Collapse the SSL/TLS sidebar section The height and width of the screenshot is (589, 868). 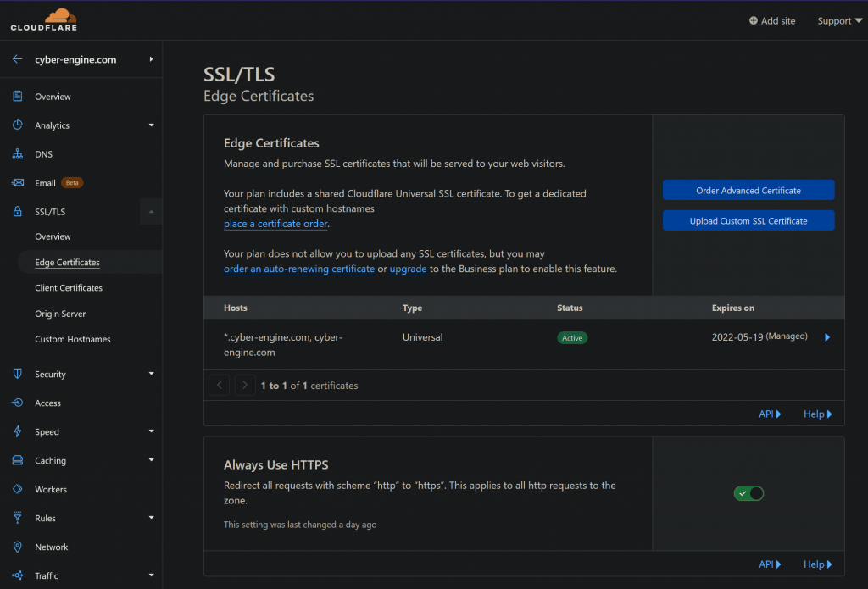point(151,212)
